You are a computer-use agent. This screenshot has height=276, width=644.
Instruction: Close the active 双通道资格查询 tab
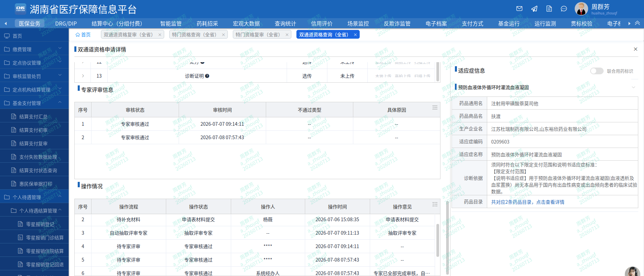coord(355,35)
